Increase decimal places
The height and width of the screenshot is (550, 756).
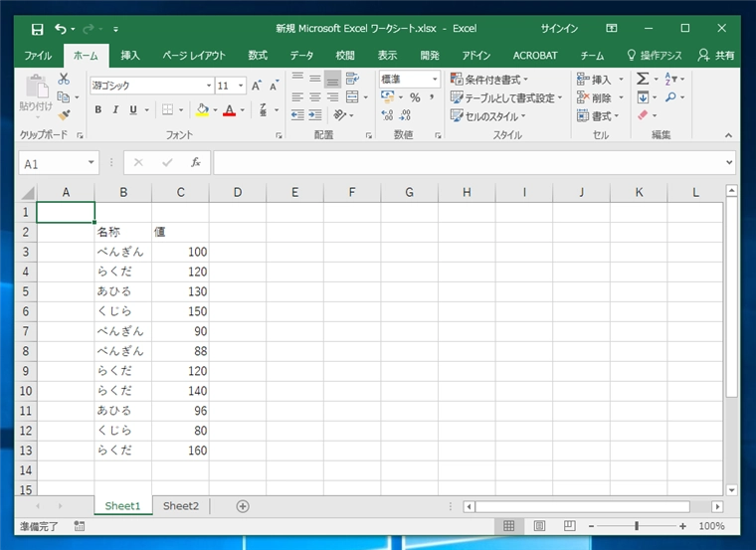tap(387, 114)
